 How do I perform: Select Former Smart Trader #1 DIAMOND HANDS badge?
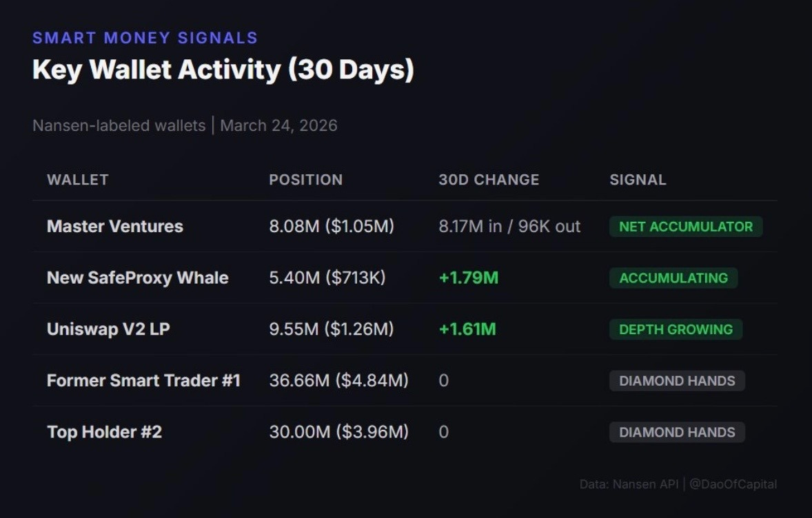677,381
